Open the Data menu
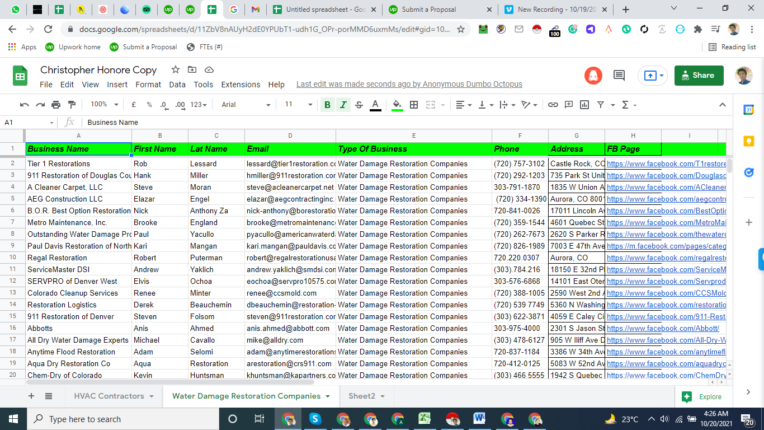 tap(177, 84)
